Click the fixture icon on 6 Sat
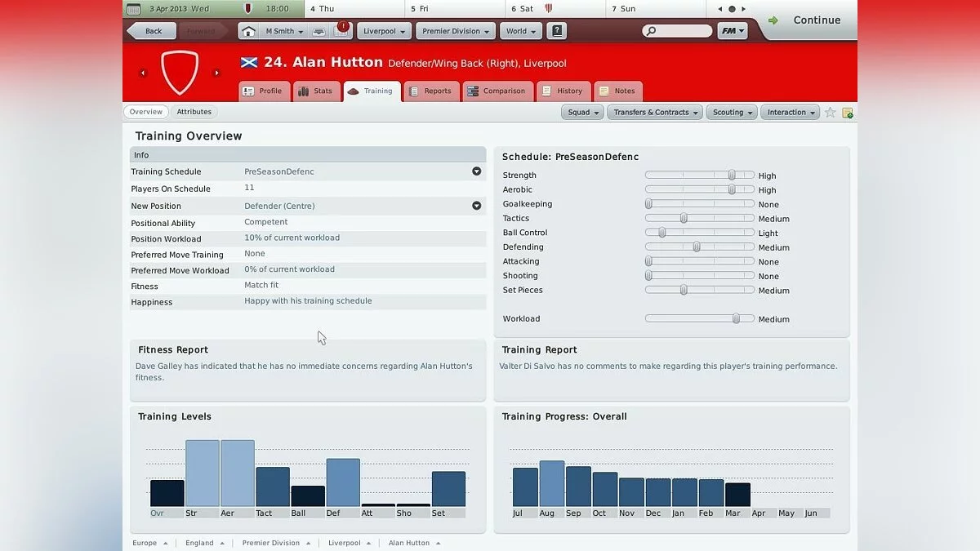This screenshot has height=551, width=980. click(x=549, y=9)
